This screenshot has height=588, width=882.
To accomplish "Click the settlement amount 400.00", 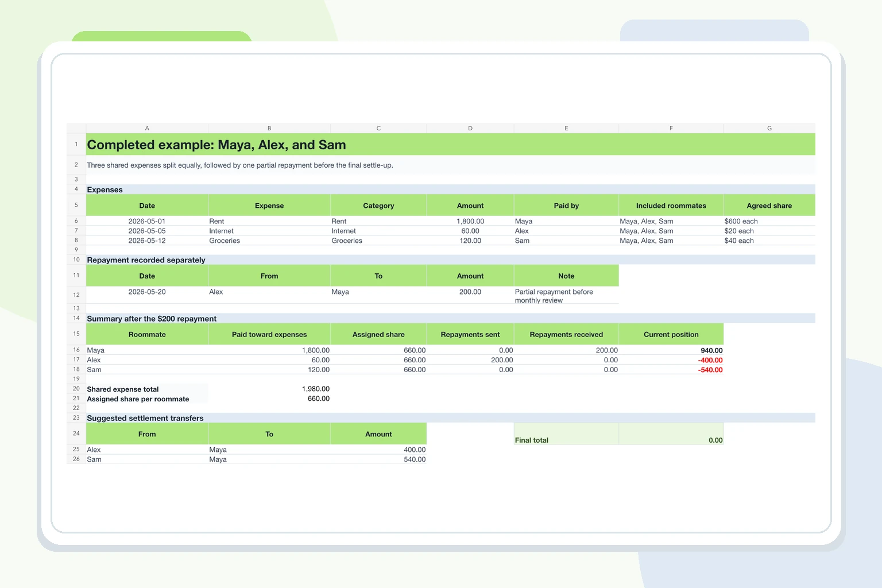I will point(378,450).
